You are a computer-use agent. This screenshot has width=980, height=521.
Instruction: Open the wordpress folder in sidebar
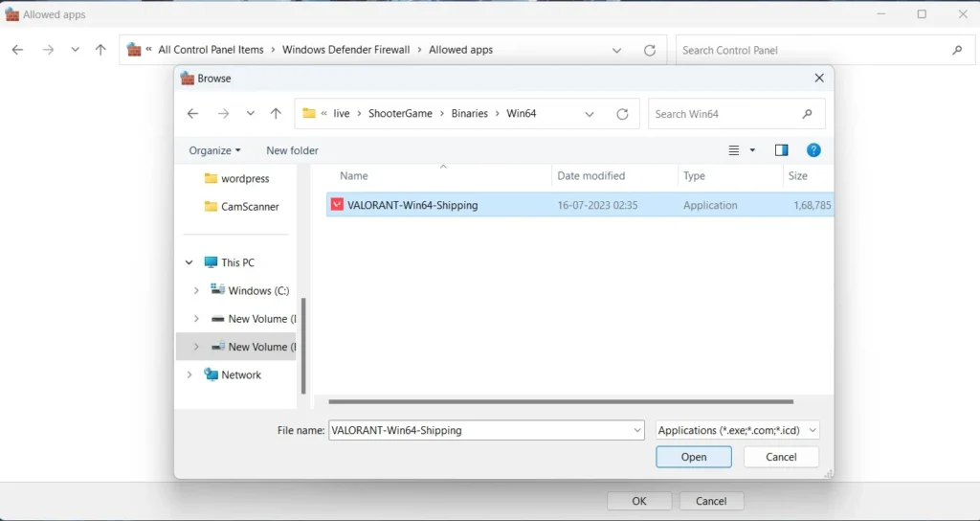[237, 178]
